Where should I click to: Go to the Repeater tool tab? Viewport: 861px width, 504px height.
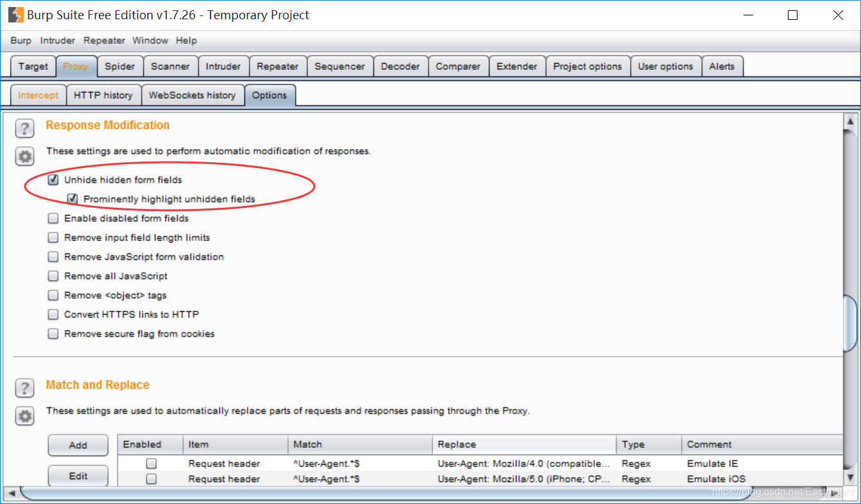[x=277, y=66]
